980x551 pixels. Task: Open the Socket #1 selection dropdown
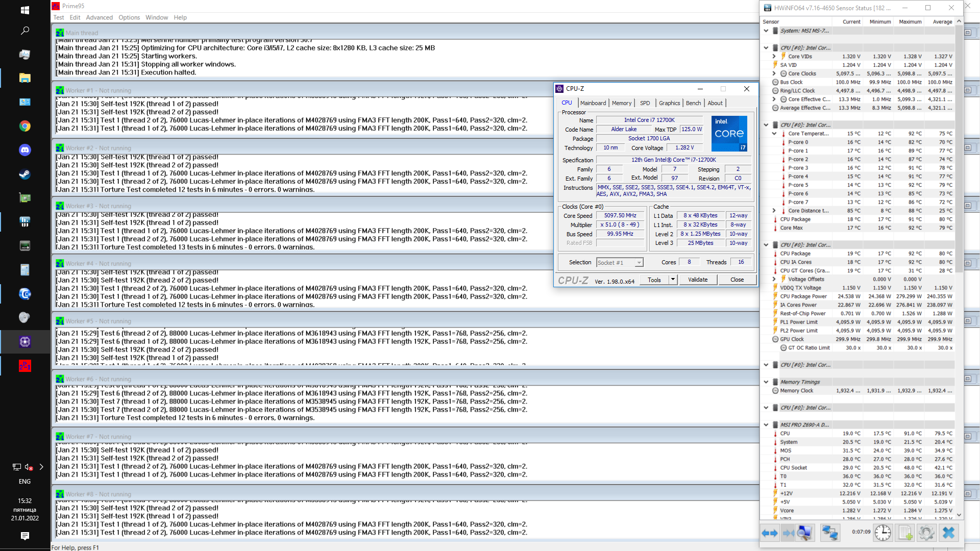point(639,263)
